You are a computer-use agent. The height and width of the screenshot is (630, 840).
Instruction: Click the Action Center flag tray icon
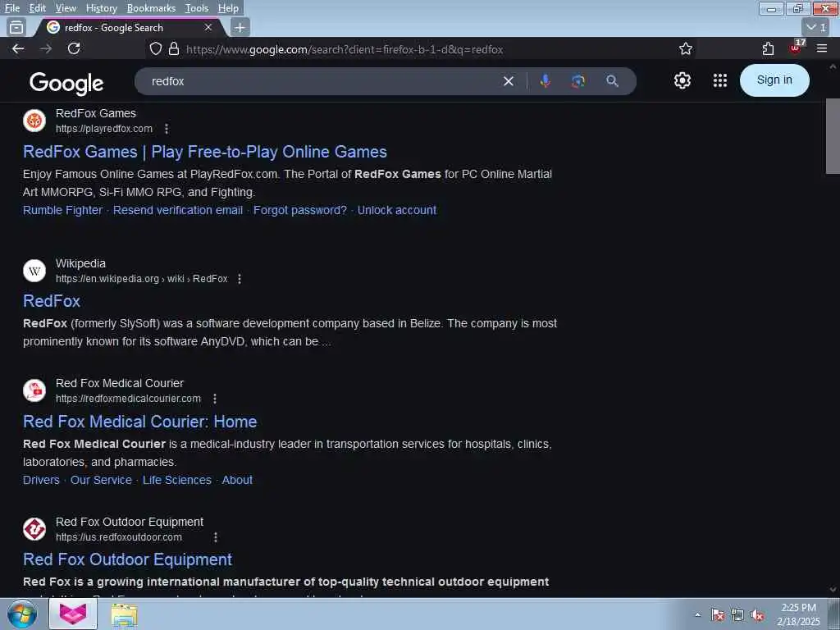[x=717, y=615]
